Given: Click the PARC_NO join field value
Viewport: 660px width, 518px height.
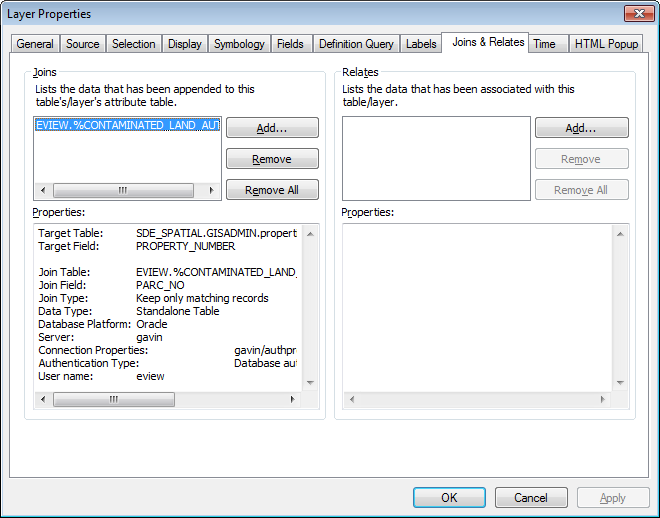Looking at the screenshot, I should click(160, 285).
